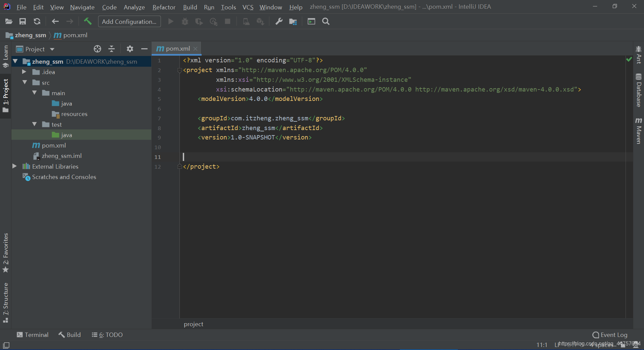This screenshot has width=644, height=350.
Task: Open the Database tool window
Action: [x=639, y=90]
